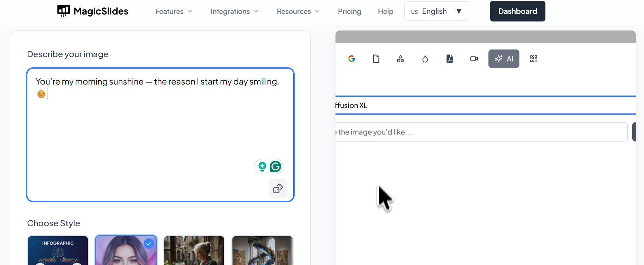Expand the Features menu
This screenshot has height=265, width=644.
tap(174, 11)
